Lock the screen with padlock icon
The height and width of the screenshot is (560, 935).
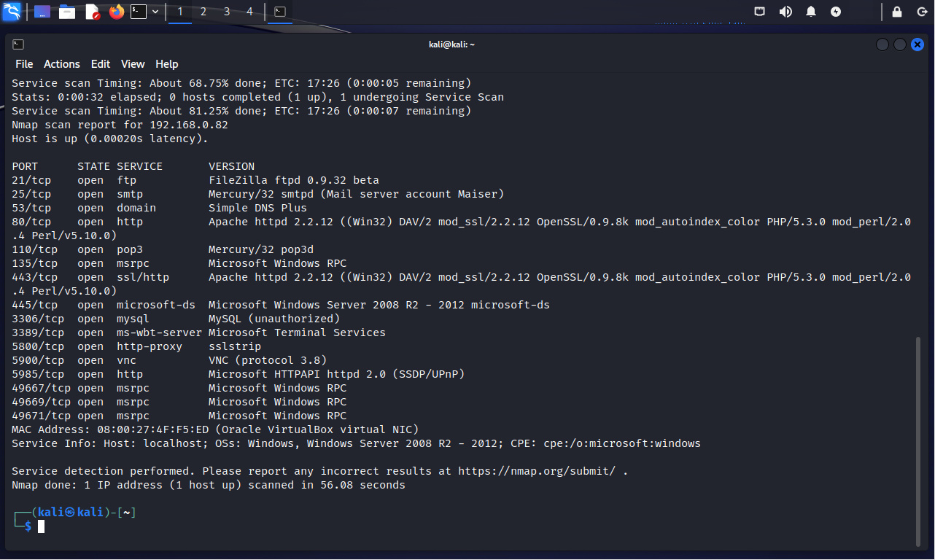897,12
